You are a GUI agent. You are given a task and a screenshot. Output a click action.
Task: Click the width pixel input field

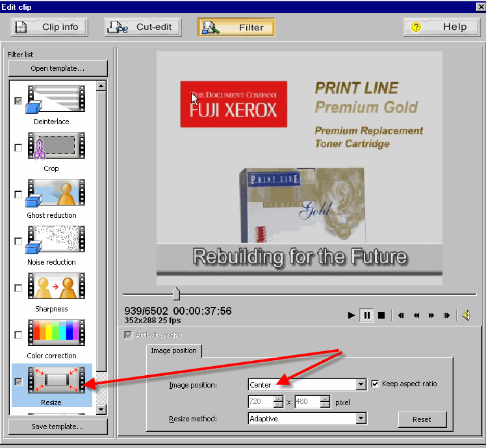tap(261, 402)
